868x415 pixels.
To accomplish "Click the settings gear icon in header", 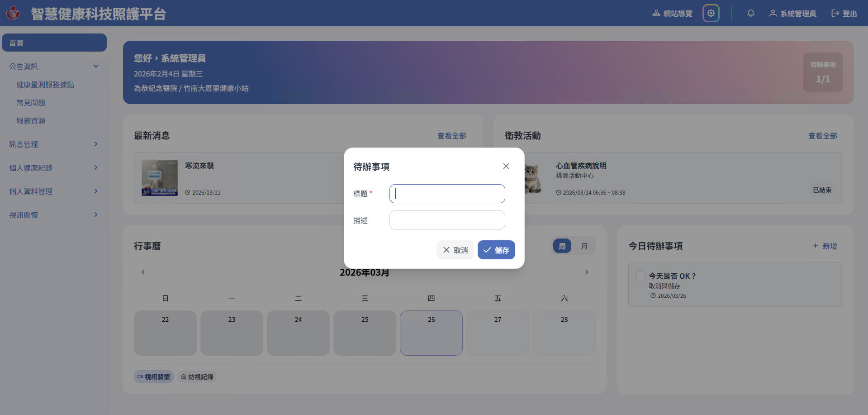I will coord(711,13).
